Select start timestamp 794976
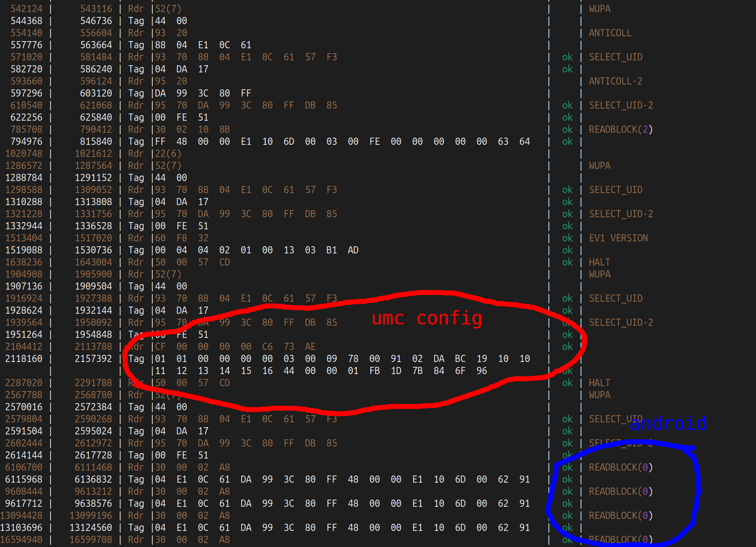 (26, 142)
